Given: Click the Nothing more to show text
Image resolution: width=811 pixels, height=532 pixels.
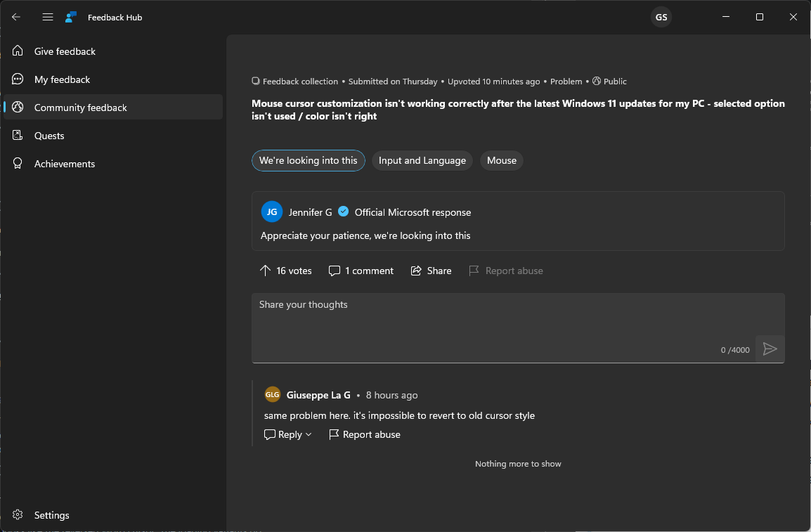Looking at the screenshot, I should pyautogui.click(x=518, y=464).
